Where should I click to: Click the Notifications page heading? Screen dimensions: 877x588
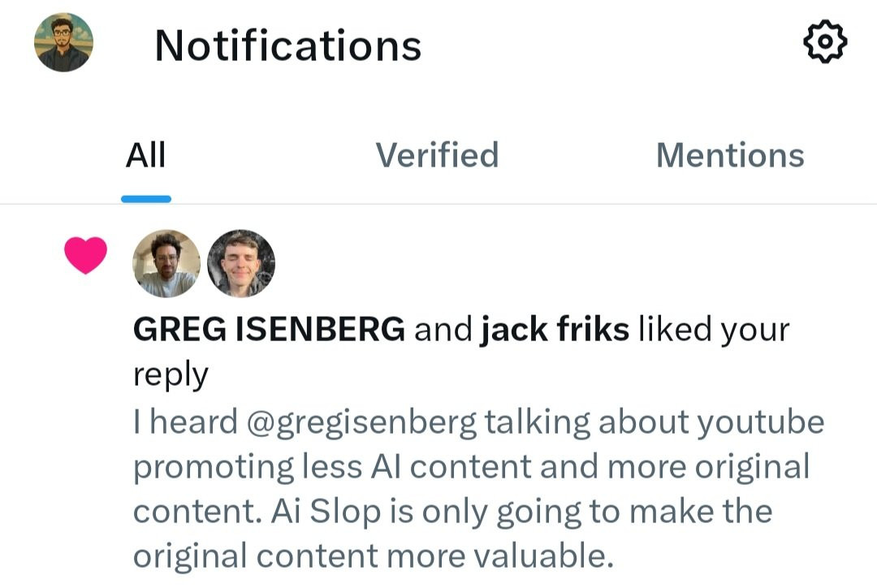pos(288,45)
